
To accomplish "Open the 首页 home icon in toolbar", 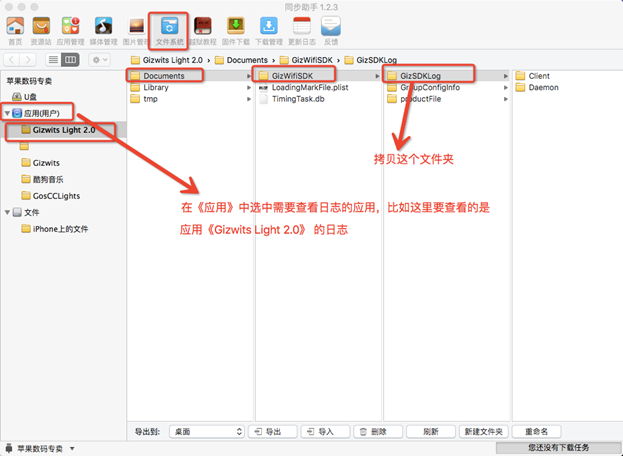I will pyautogui.click(x=14, y=30).
